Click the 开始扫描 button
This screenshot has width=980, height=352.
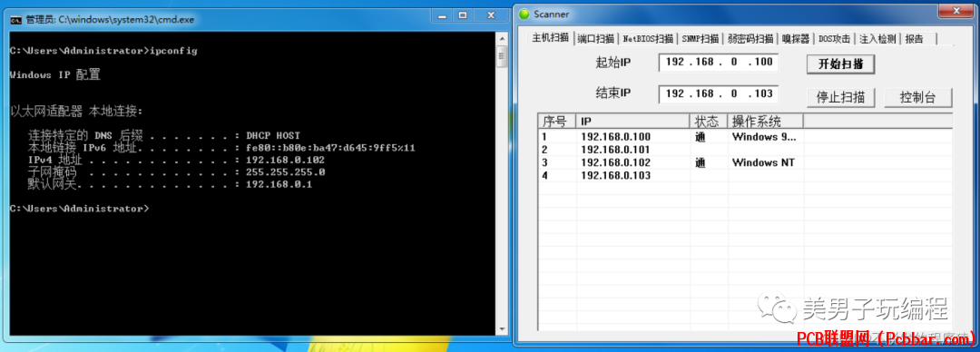point(840,64)
